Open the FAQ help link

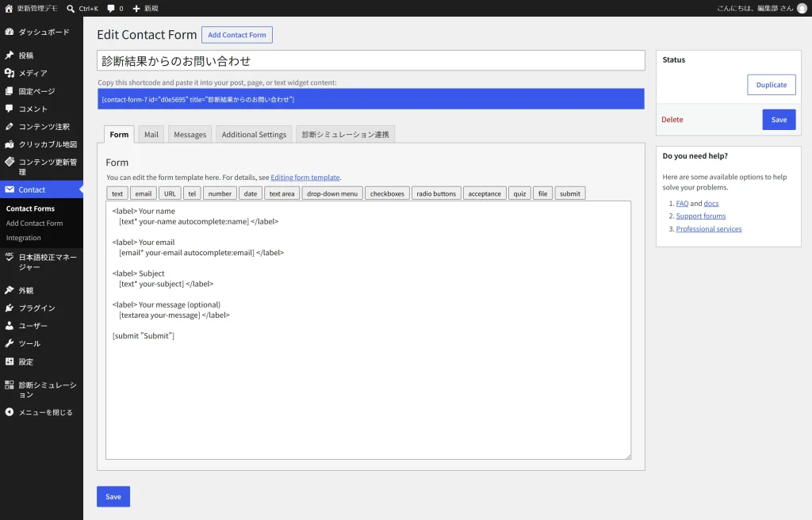pyautogui.click(x=682, y=204)
